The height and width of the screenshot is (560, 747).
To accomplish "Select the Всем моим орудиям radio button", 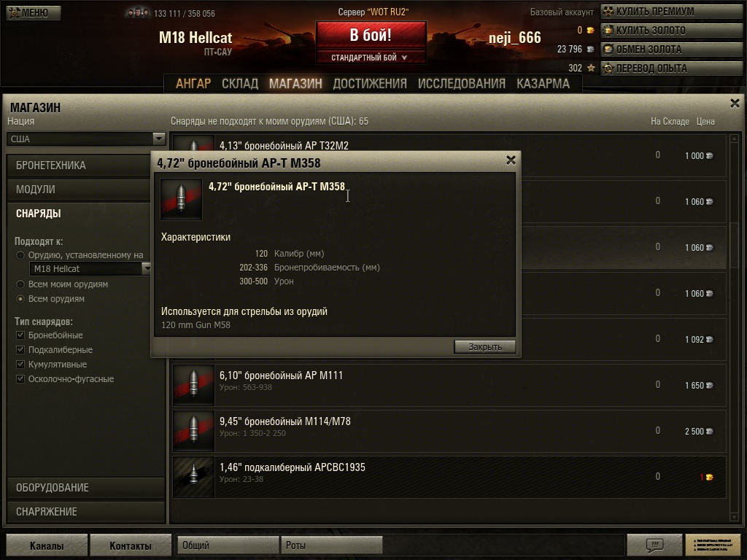I will 20,284.
